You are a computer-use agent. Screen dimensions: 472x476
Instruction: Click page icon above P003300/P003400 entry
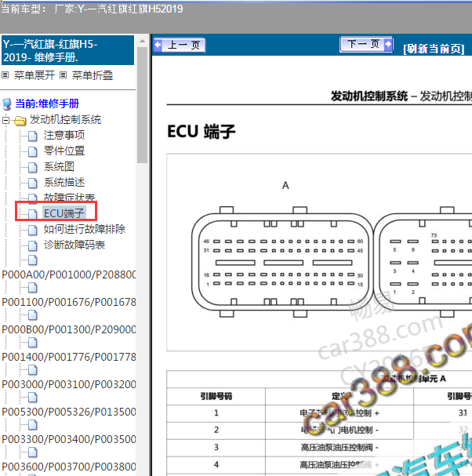(x=33, y=425)
